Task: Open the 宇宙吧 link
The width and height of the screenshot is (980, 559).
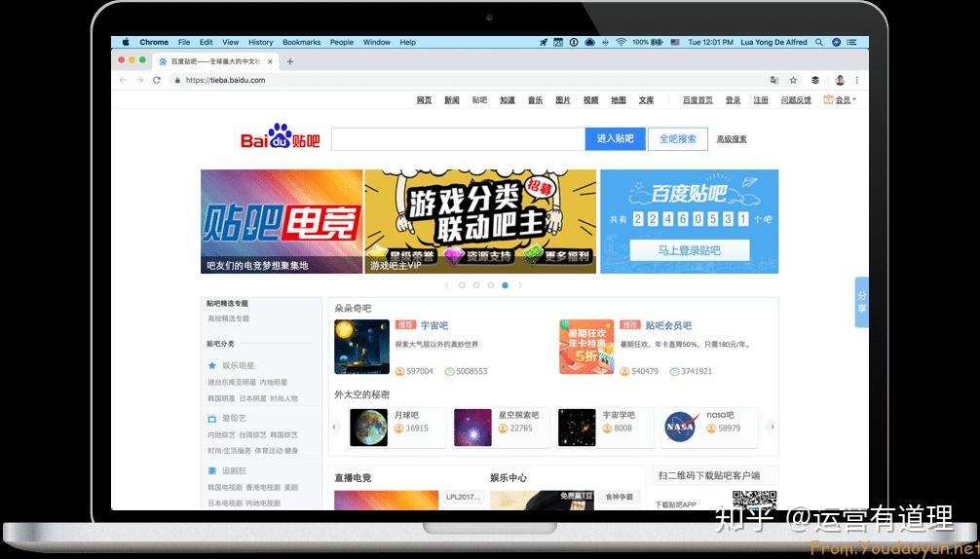Action: (x=434, y=325)
